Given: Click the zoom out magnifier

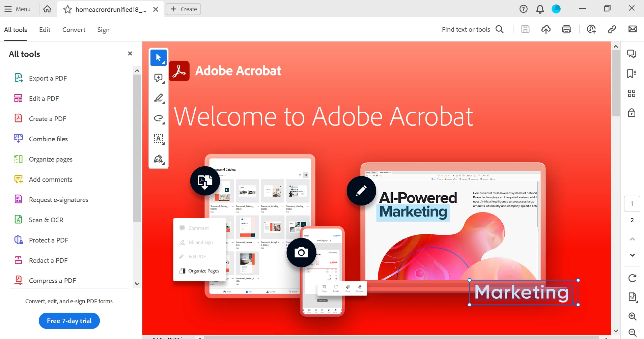Looking at the screenshot, I should (x=633, y=332).
